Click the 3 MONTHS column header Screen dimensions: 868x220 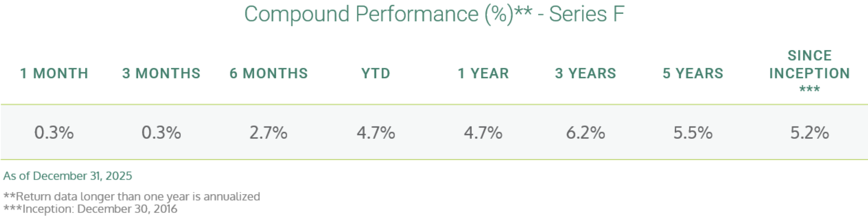pyautogui.click(x=162, y=73)
